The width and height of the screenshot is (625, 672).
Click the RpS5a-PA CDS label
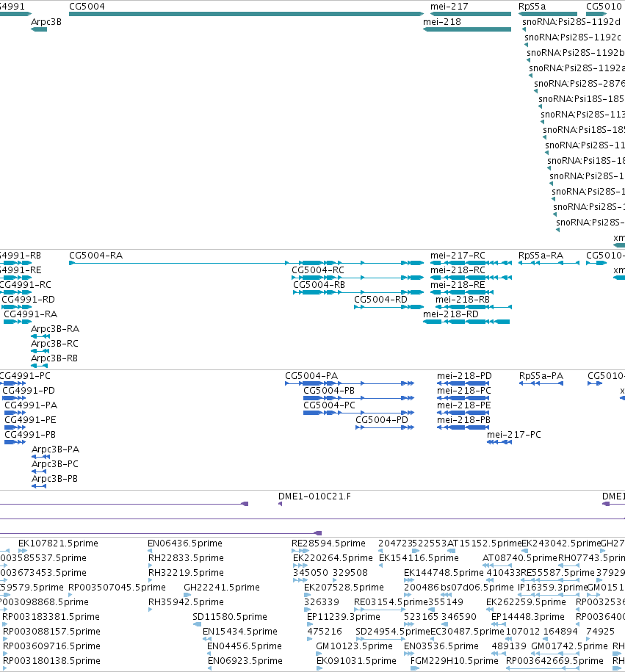click(x=541, y=376)
